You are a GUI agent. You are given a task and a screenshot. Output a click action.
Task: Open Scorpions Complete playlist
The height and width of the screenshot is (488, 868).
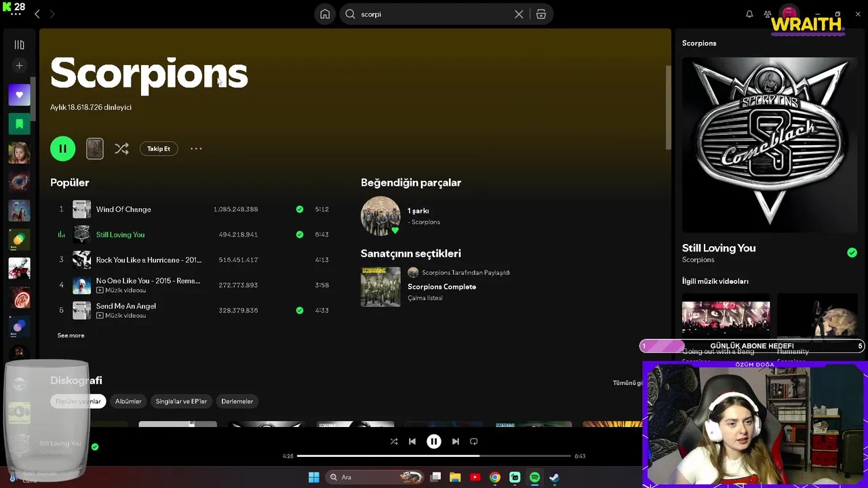coord(441,287)
